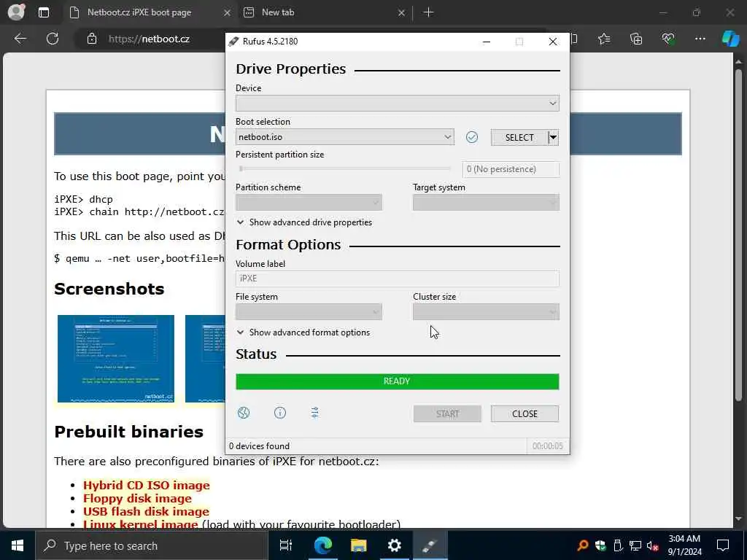747x560 pixels.
Task: Click the green READY progress bar
Action: [x=398, y=381]
